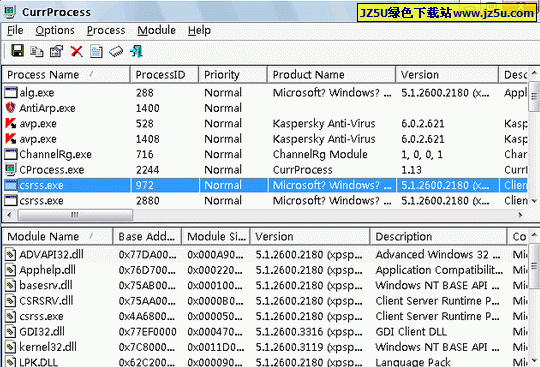Click the ADVAPI32.dll module icon

(x=11, y=254)
